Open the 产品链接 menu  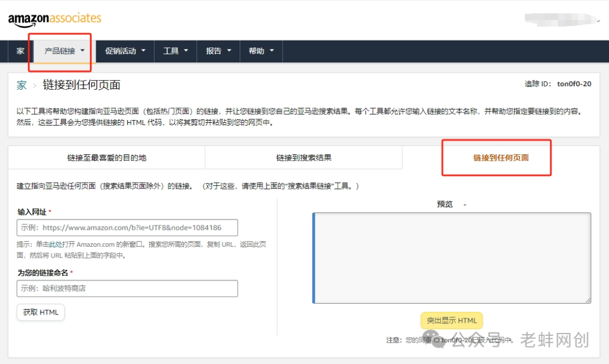64,51
